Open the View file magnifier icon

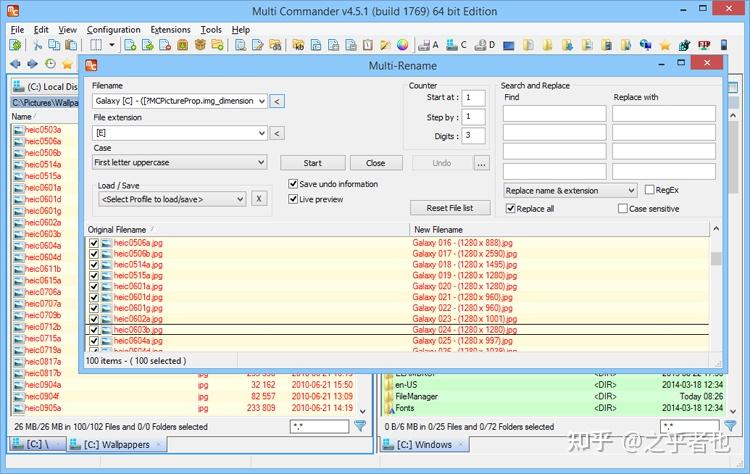pyautogui.click(x=241, y=45)
